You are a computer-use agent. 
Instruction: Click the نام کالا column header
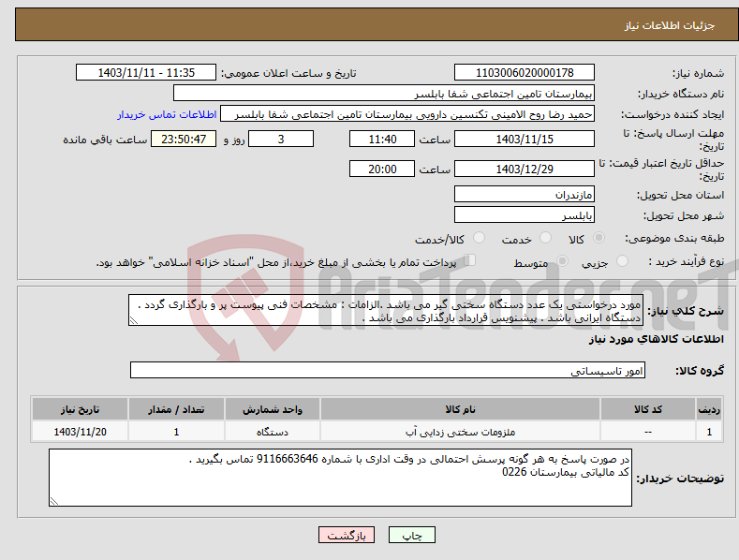coord(460,409)
